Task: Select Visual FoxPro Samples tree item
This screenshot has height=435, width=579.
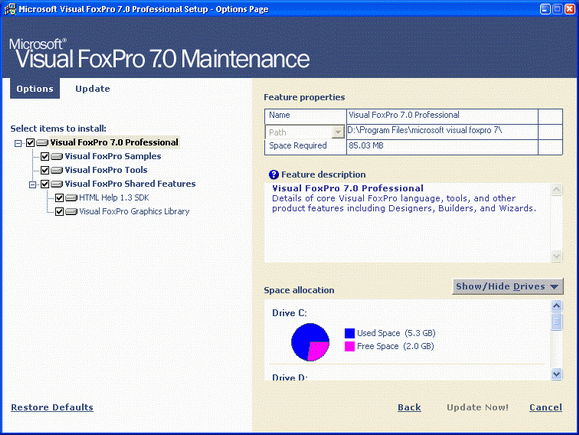Action: (113, 156)
